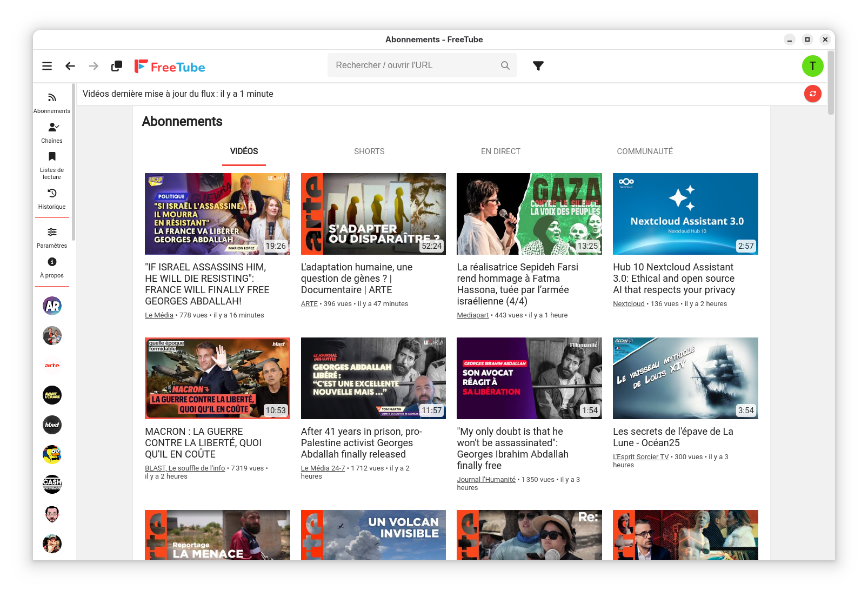Image resolution: width=868 pixels, height=596 pixels.
Task: Open BLAST, Le souffle de l'info link
Action: pos(185,468)
